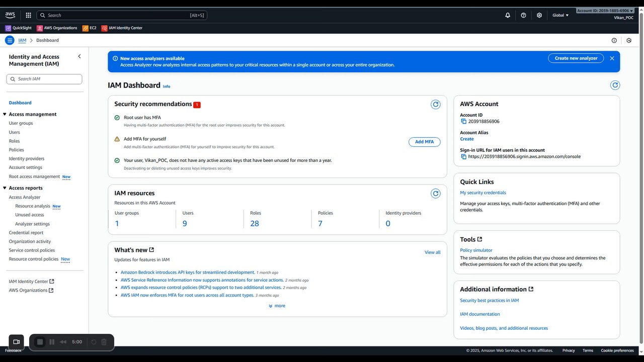Open Amazon Bedrock API keys announcement
The image size is (644, 362).
coord(188,273)
